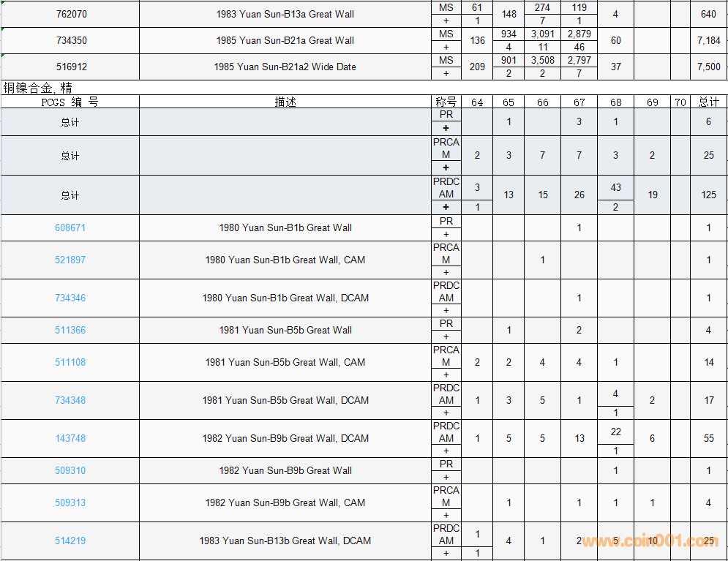Image resolution: width=728 pixels, height=561 pixels.
Task: Open PCGS number 608671 link
Action: click(70, 227)
